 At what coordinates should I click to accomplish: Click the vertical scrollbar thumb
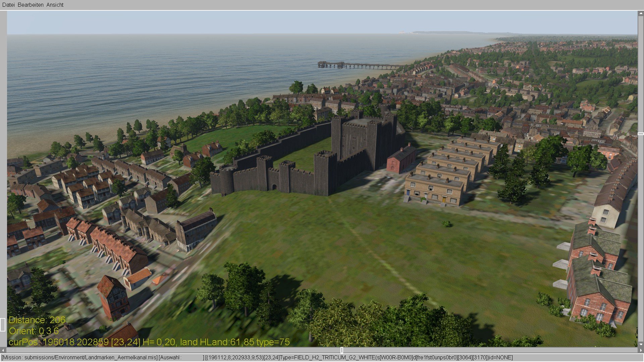(641, 134)
